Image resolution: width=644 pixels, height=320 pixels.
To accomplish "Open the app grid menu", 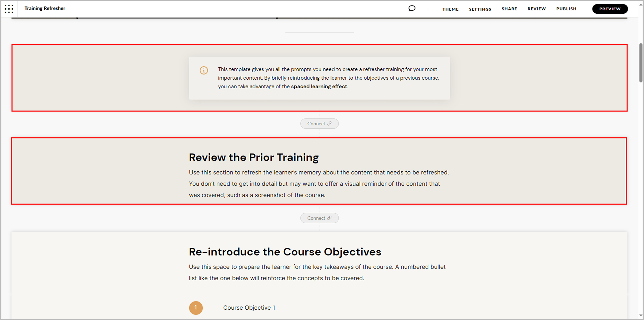I will pos(9,9).
